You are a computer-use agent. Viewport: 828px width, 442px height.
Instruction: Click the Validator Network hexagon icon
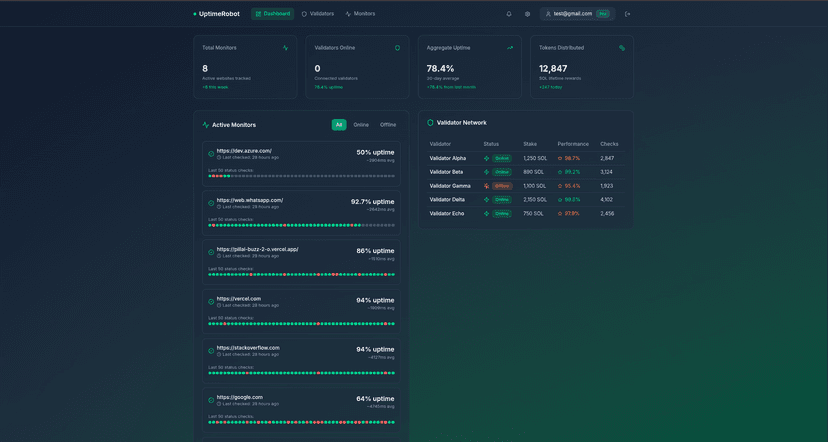(x=430, y=123)
